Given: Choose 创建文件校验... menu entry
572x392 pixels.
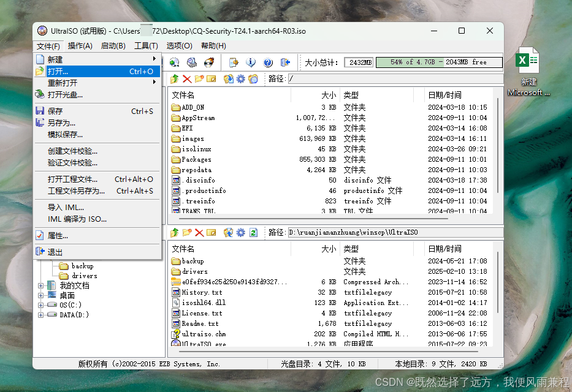Looking at the screenshot, I should tap(97, 151).
